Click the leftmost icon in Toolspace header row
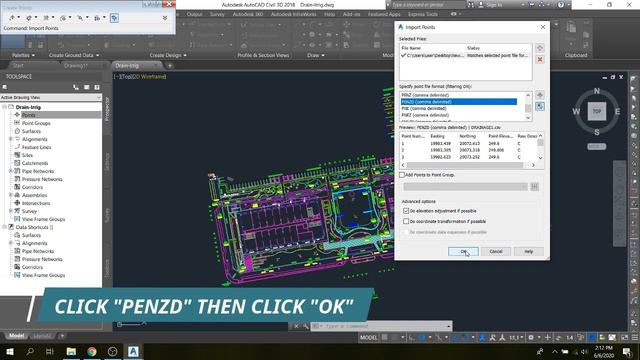This screenshot has height=360, width=640. point(5,87)
